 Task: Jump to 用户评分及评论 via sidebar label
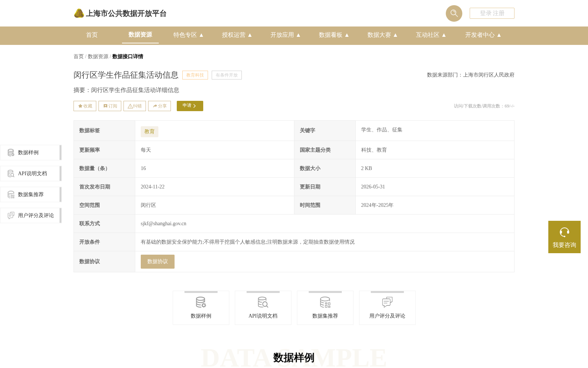point(36,216)
